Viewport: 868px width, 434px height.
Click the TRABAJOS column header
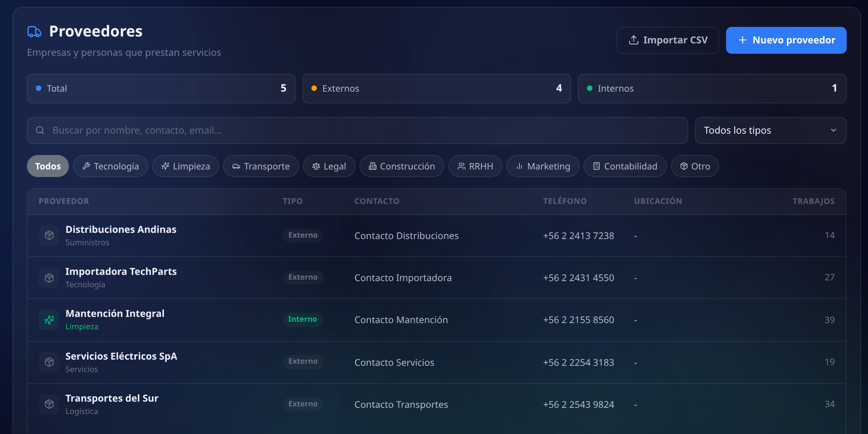click(813, 201)
